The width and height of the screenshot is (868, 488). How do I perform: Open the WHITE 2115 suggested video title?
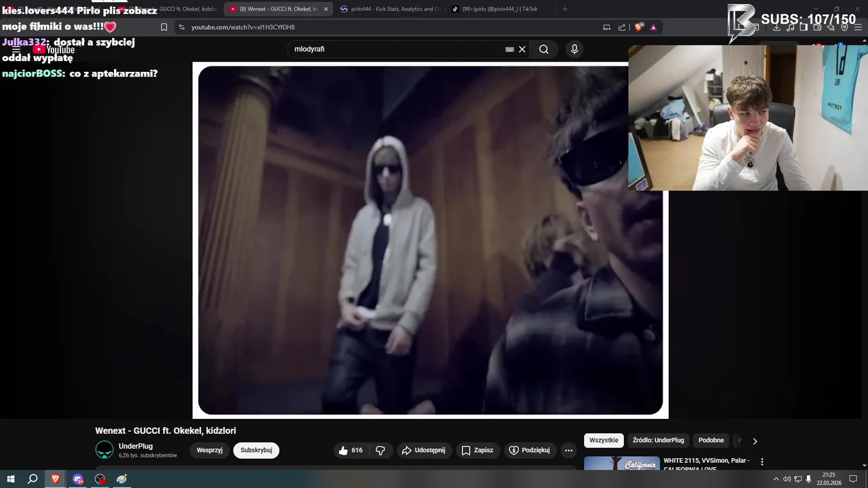click(707, 464)
